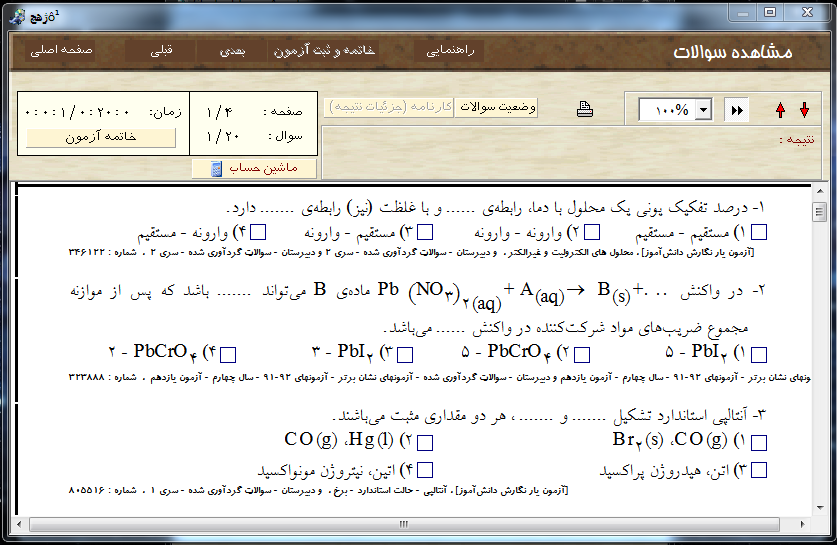This screenshot has width=837, height=545.
Task: Click the نتیجه label
Action: [x=797, y=140]
